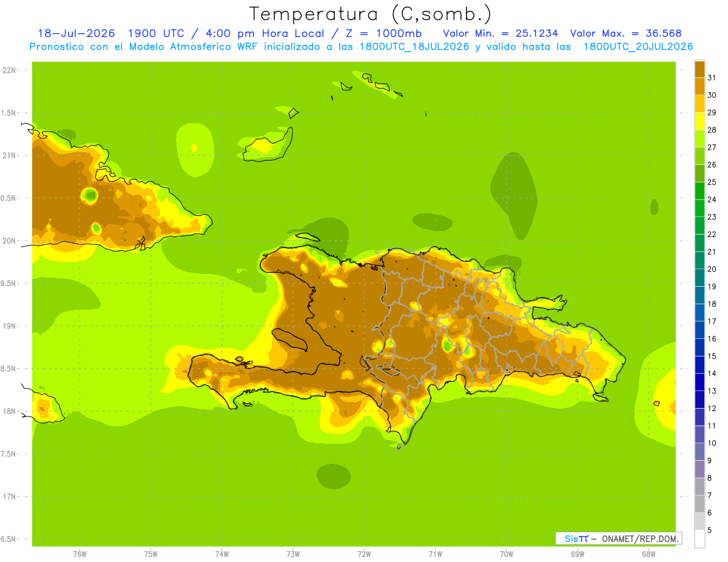Click the "18N" latitude label
Image resolution: width=728 pixels, height=562 pixels.
click(x=8, y=411)
